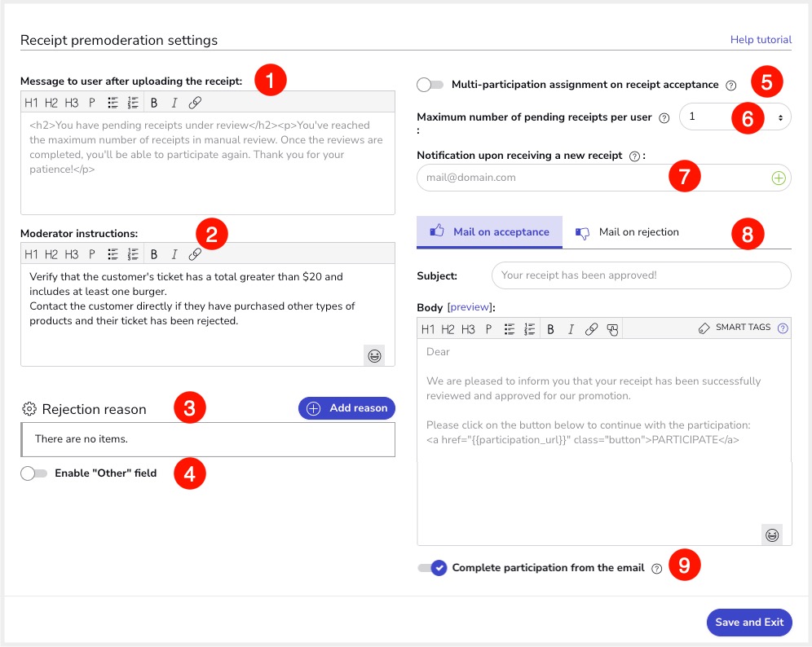Click Bold icon in Moderator instructions toolbar
This screenshot has height=647, width=812.
click(x=153, y=254)
